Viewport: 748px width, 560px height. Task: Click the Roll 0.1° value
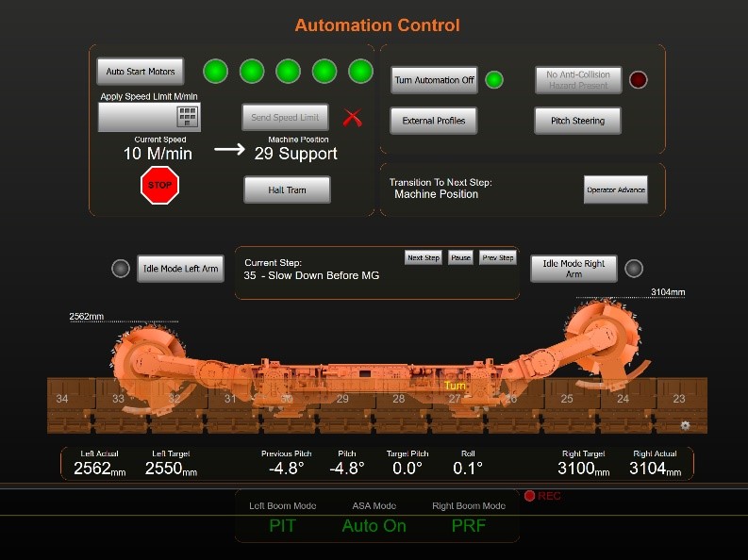(468, 469)
